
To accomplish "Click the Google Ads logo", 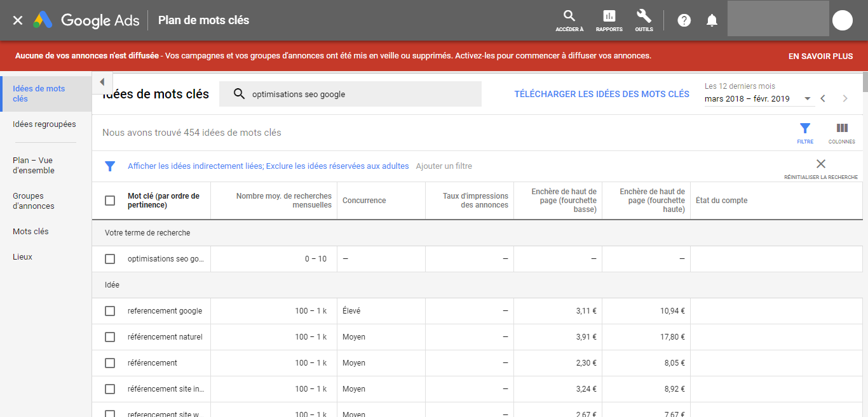I will [86, 20].
